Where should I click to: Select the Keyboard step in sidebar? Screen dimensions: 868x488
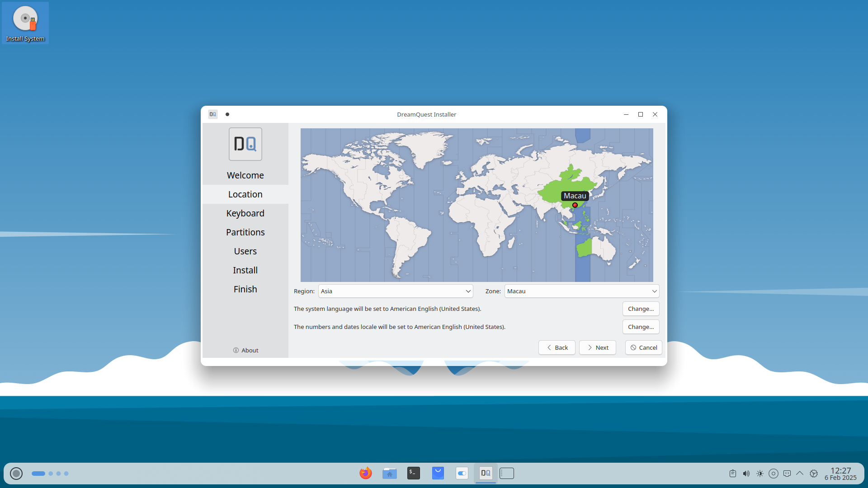pos(245,213)
